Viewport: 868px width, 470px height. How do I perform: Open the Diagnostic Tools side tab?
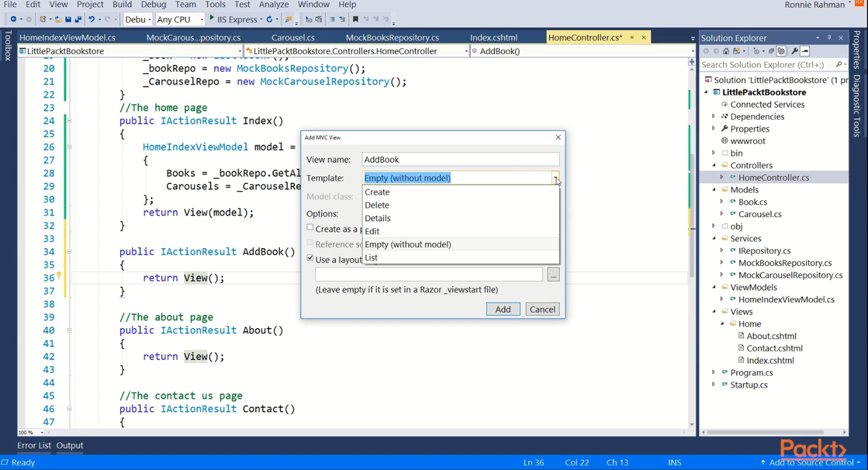(x=856, y=106)
